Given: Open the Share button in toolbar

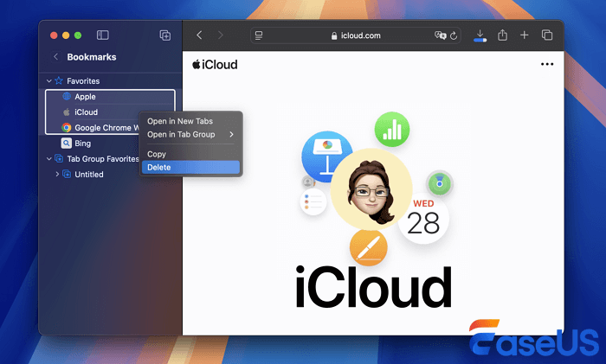Looking at the screenshot, I should coord(503,35).
